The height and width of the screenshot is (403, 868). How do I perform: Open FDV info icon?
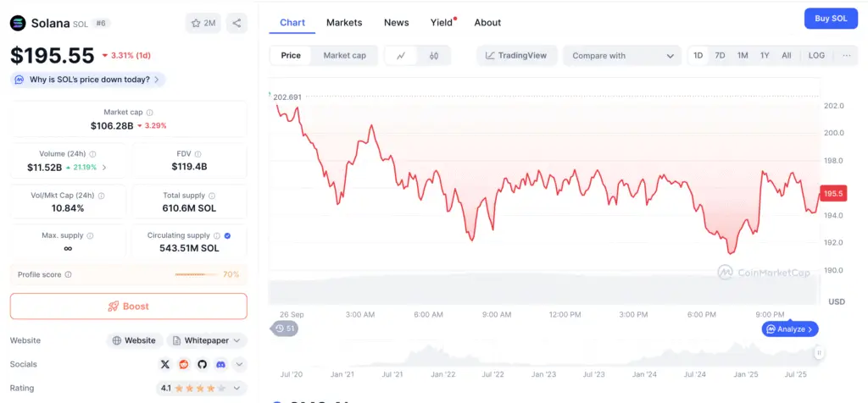[x=198, y=154]
